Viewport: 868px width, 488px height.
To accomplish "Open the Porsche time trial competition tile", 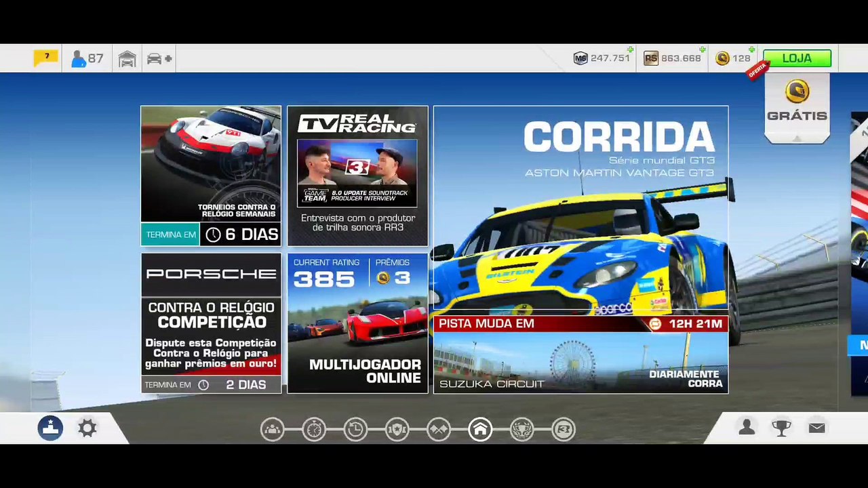I will [x=211, y=323].
